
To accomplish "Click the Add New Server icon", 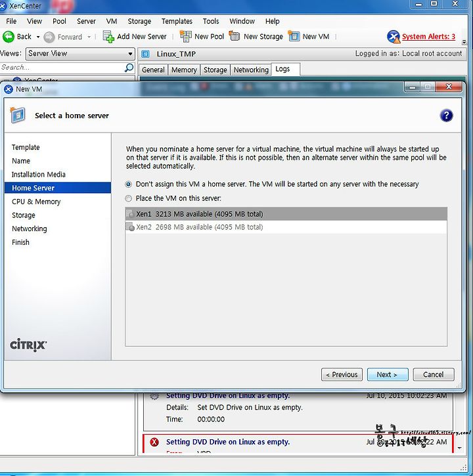I will click(108, 37).
